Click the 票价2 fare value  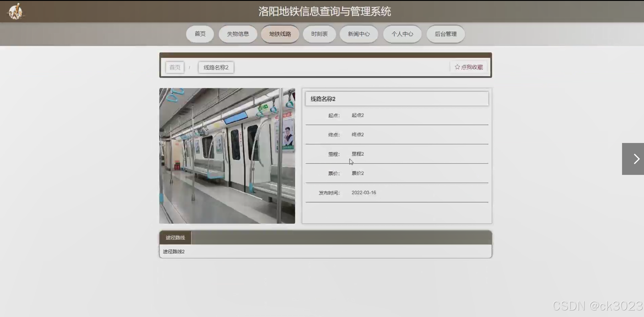[x=357, y=173]
